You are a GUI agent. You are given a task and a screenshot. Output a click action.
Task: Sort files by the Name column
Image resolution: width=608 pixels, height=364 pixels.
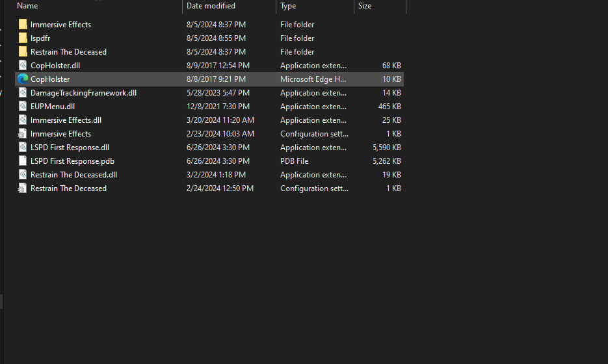coord(27,6)
